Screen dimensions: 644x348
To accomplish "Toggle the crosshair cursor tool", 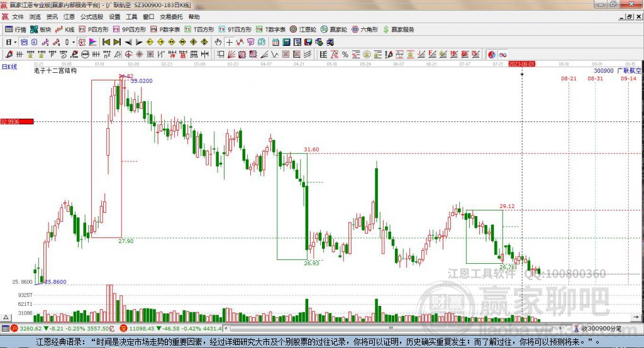I will click(229, 42).
